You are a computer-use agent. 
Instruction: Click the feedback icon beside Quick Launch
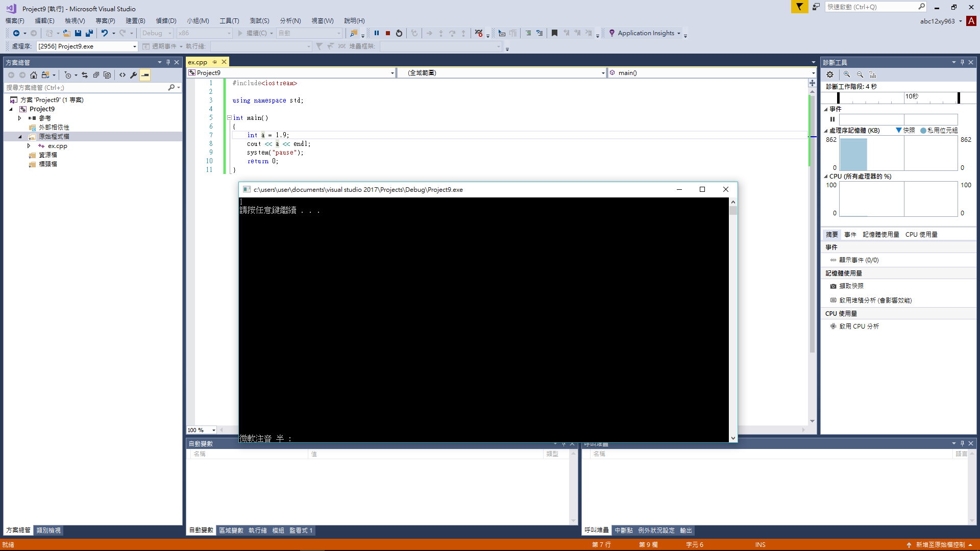click(x=816, y=7)
